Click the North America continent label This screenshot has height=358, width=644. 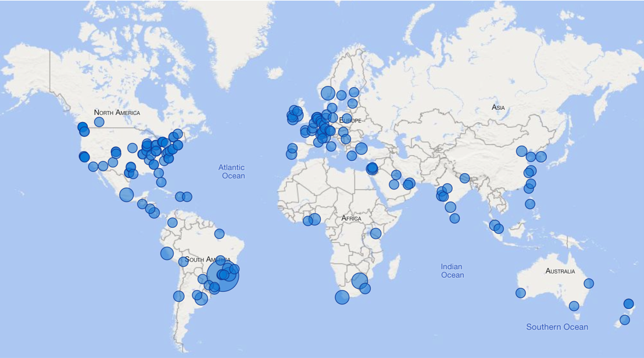[117, 112]
